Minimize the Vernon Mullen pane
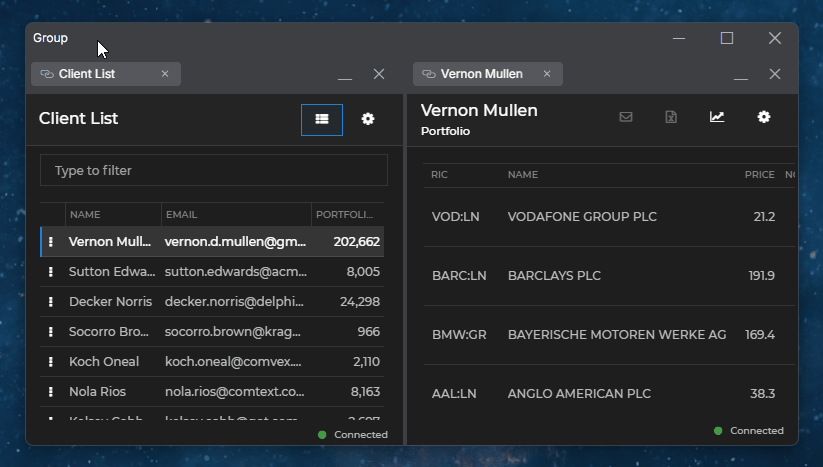 click(741, 79)
